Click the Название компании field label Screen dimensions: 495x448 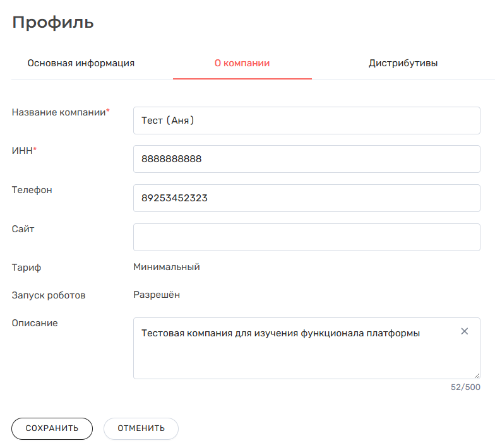(x=59, y=112)
